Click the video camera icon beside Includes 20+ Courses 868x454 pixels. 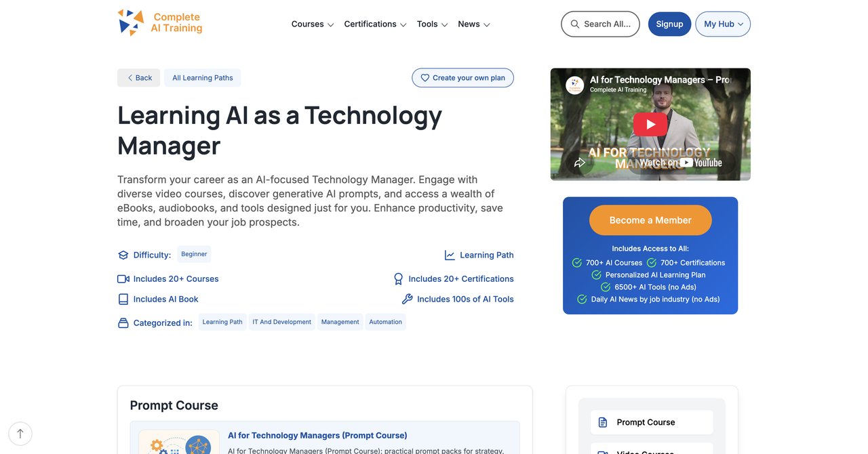(123, 279)
